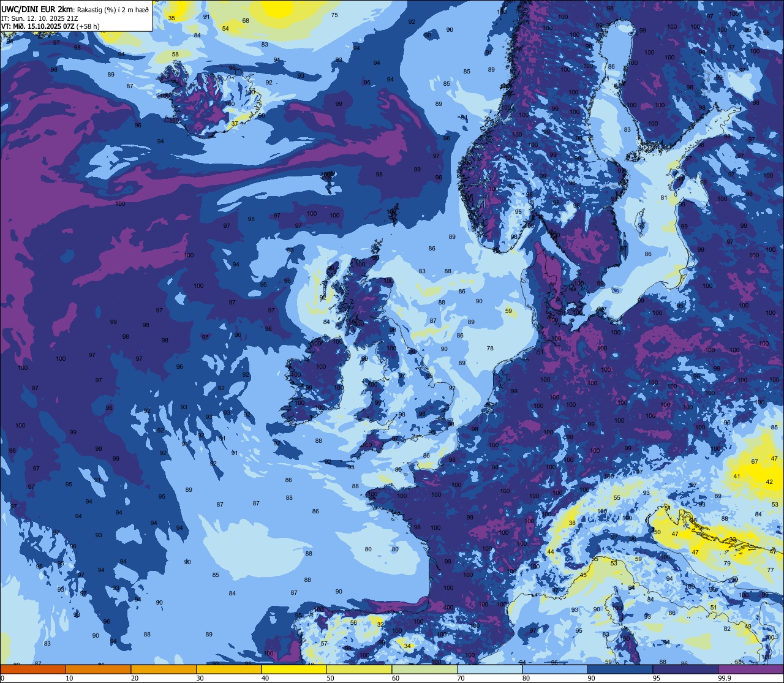The height and width of the screenshot is (683, 784).
Task: Click the humidity value 81 in the Baltic
Action: pos(664,197)
